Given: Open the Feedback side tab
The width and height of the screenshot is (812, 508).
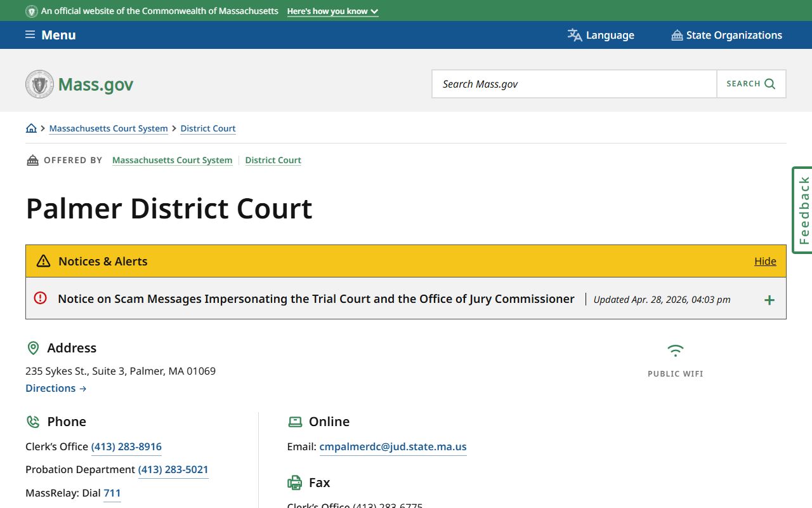Looking at the screenshot, I should (x=803, y=210).
